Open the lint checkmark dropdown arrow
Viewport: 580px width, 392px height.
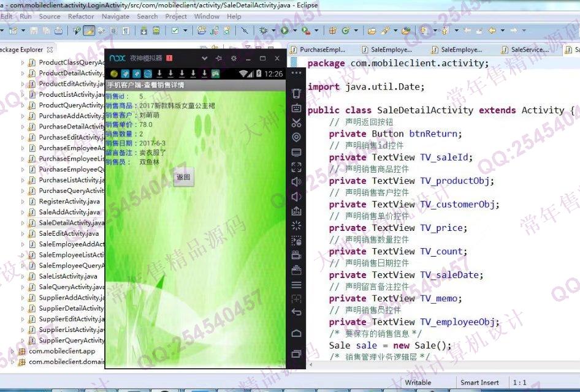tap(185, 31)
